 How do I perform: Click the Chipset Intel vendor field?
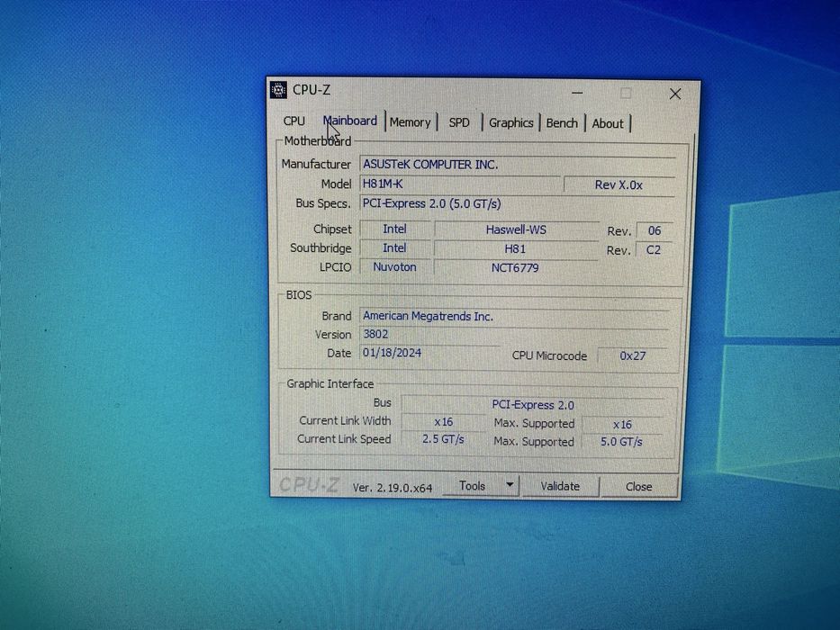click(395, 229)
